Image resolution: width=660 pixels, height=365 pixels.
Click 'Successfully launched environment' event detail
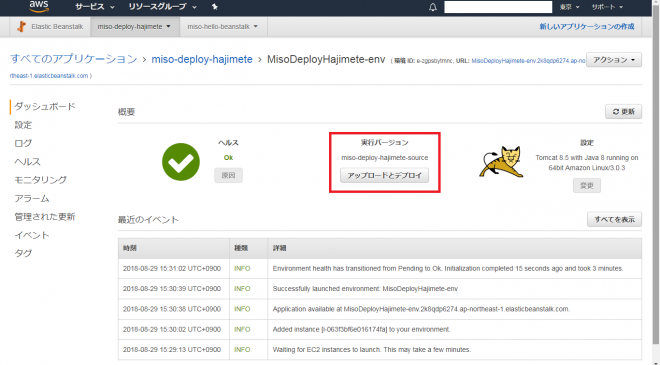(x=365, y=289)
